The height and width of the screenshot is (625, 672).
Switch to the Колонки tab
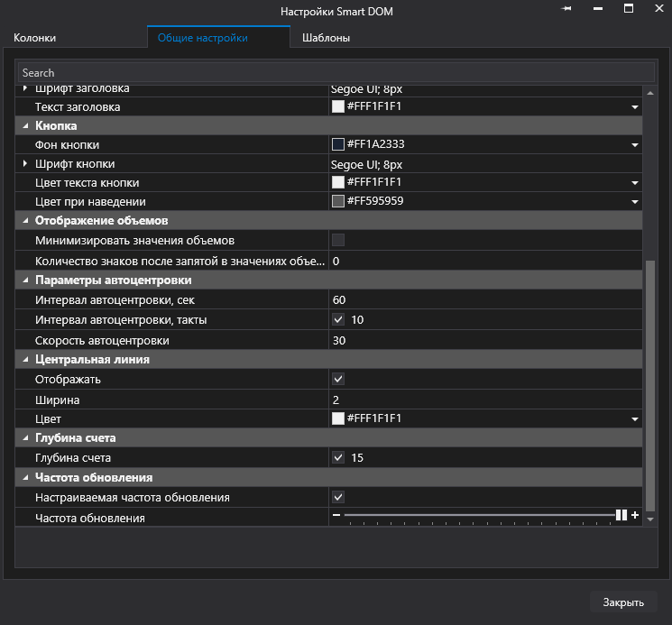pyautogui.click(x=34, y=38)
